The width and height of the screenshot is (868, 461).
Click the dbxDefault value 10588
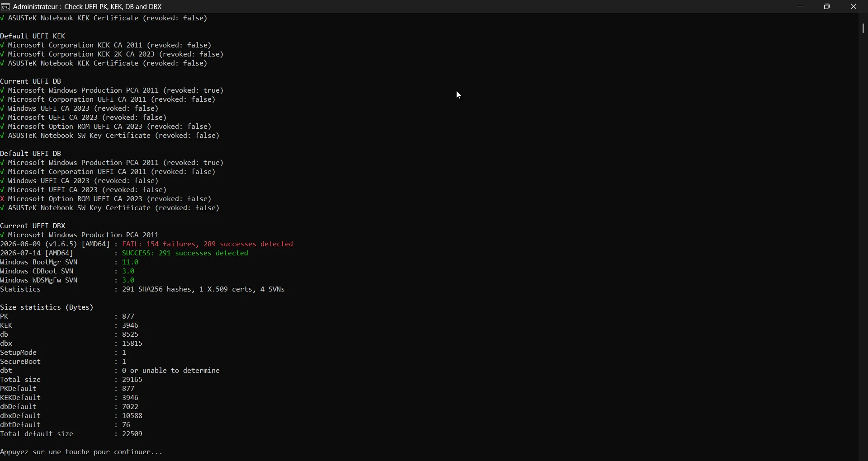tap(133, 416)
